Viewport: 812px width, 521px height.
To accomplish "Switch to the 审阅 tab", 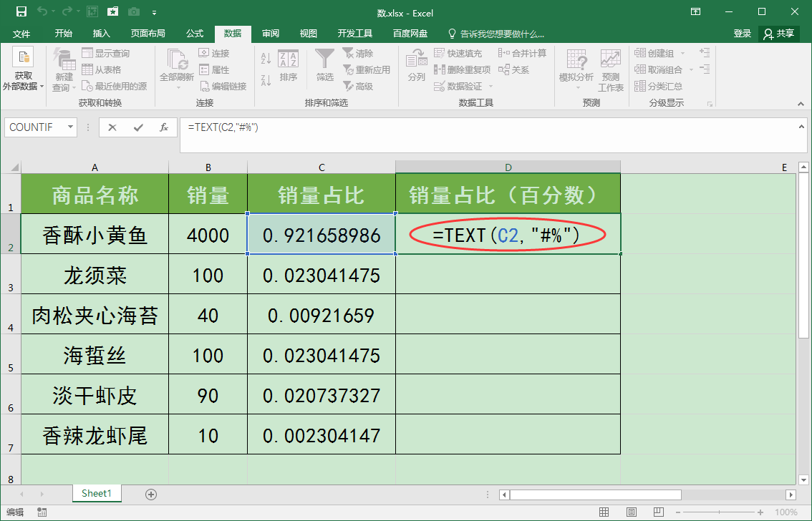I will [271, 34].
